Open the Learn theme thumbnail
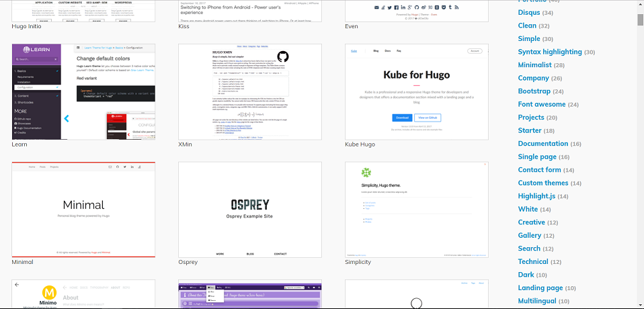The image size is (644, 309). point(83,92)
